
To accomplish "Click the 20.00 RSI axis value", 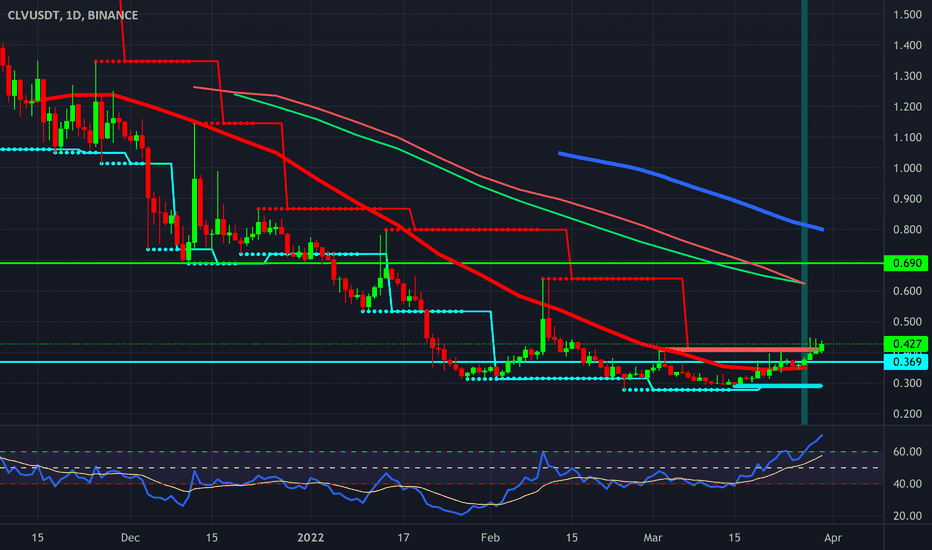I will [x=908, y=516].
